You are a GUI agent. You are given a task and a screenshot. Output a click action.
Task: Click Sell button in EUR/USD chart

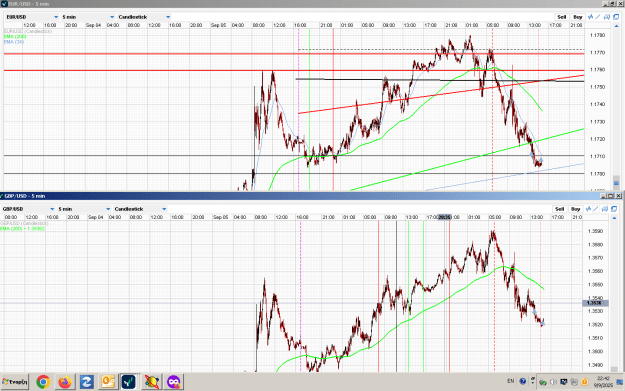click(561, 17)
